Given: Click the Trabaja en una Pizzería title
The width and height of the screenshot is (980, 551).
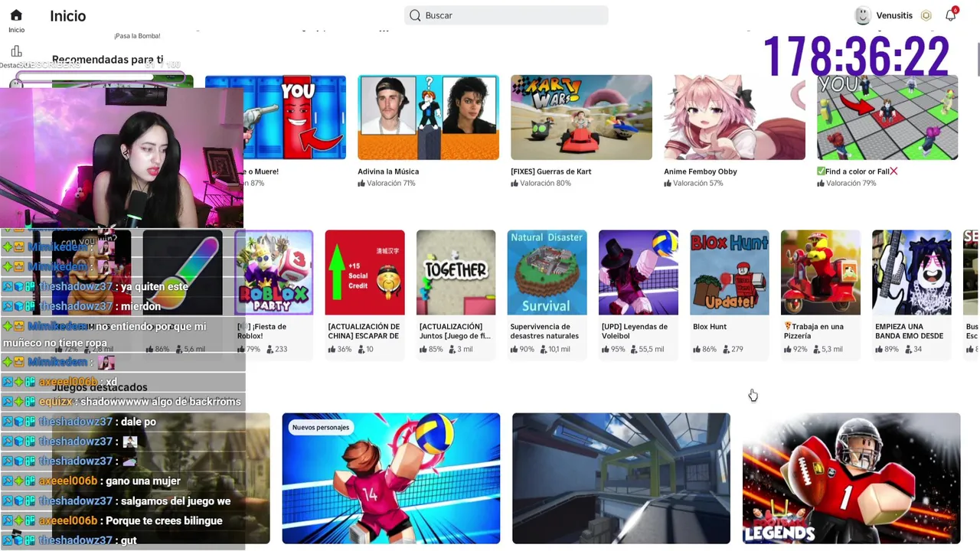Looking at the screenshot, I should point(812,331).
